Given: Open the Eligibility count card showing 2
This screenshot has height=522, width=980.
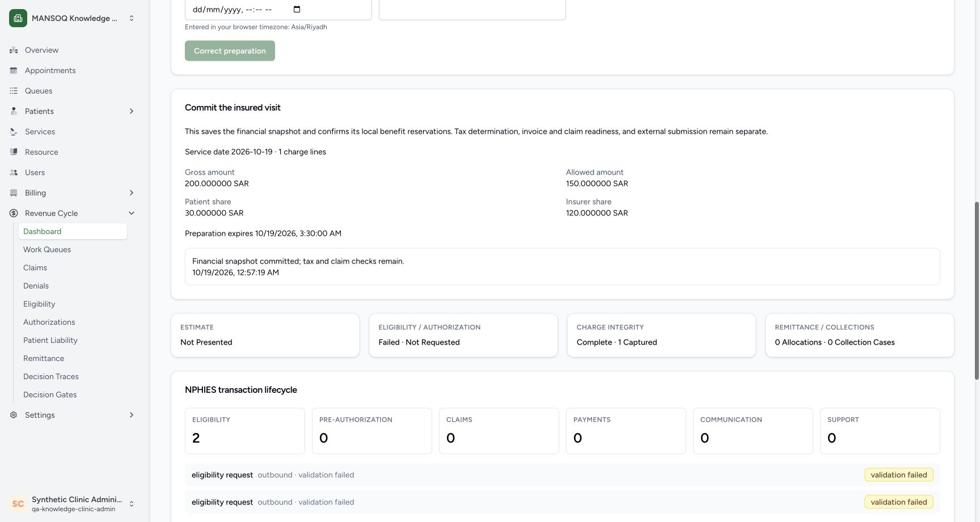Looking at the screenshot, I should (x=245, y=431).
